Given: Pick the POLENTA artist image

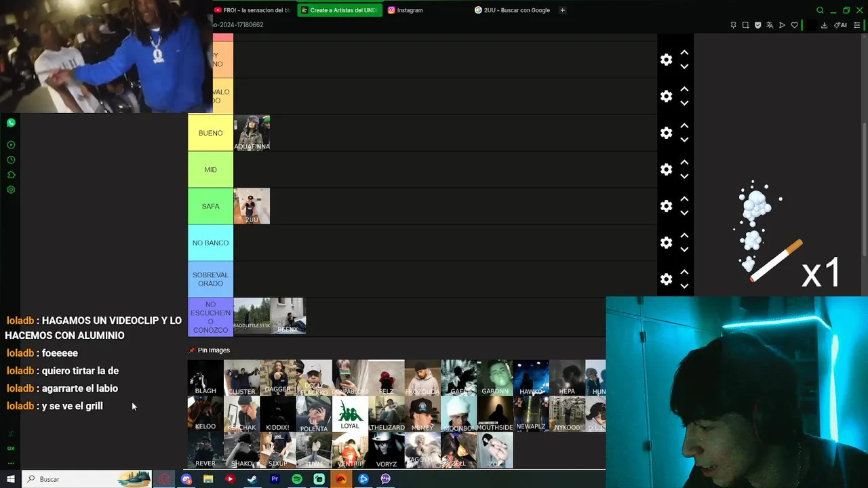Looking at the screenshot, I should [x=314, y=413].
